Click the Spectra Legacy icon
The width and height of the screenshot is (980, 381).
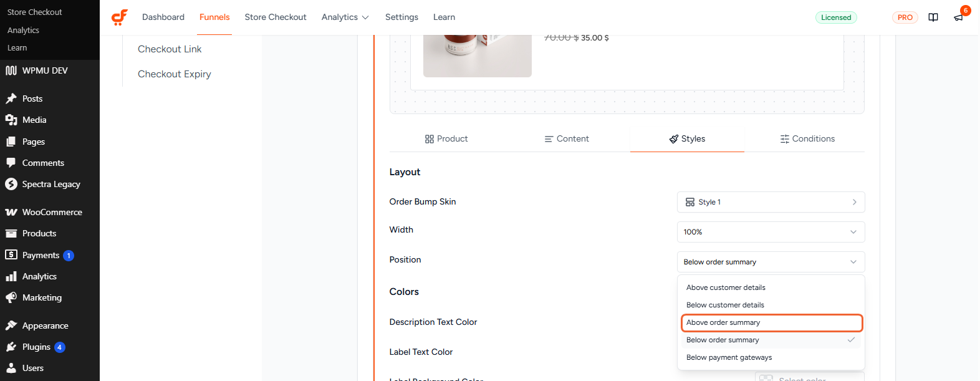(x=11, y=184)
